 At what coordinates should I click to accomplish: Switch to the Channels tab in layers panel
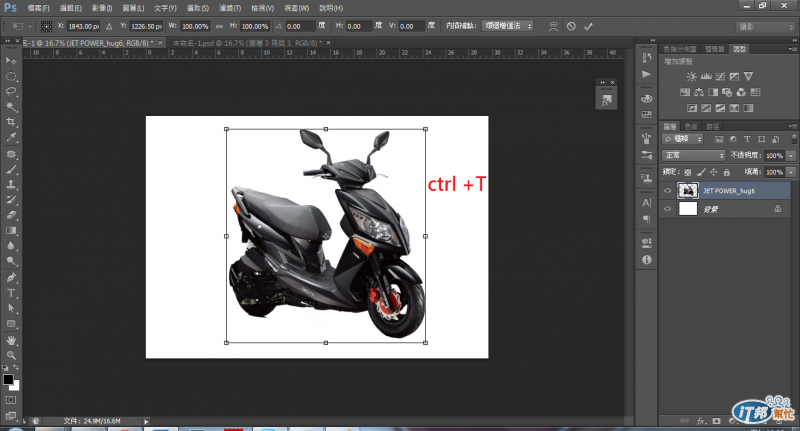tap(691, 126)
